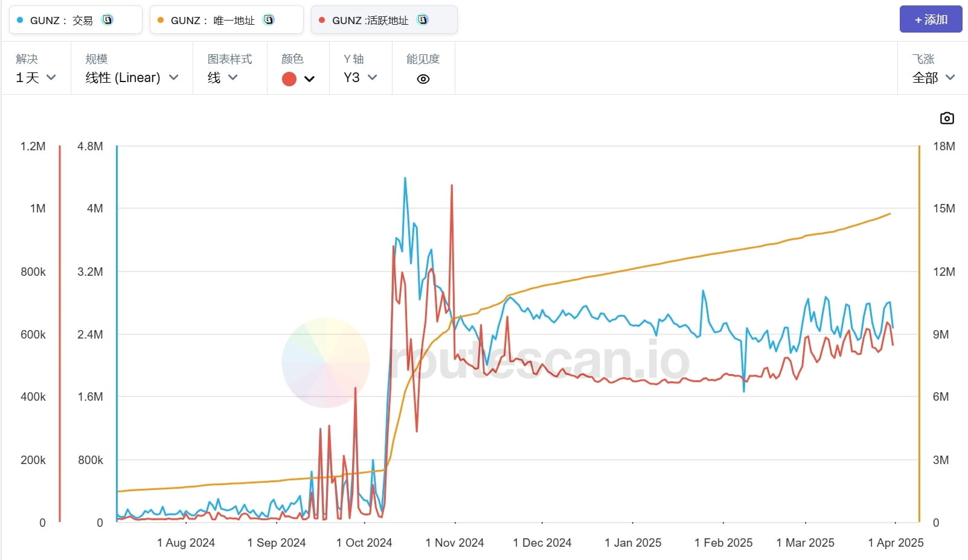Expand the 规模 scale dropdown set to 线性 (Linear)
This screenshot has height=560, width=968.
[132, 78]
